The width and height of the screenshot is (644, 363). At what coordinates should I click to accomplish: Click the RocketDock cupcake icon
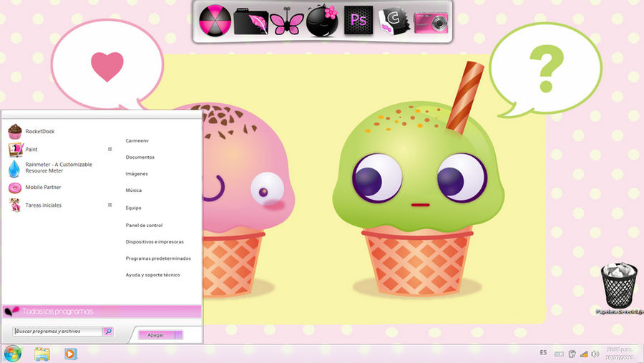[x=15, y=132]
